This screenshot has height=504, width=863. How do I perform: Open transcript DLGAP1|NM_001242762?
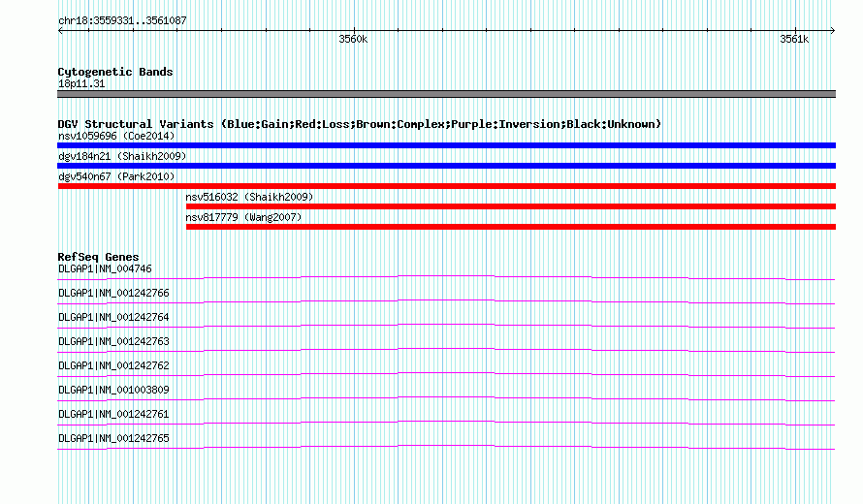113,366
